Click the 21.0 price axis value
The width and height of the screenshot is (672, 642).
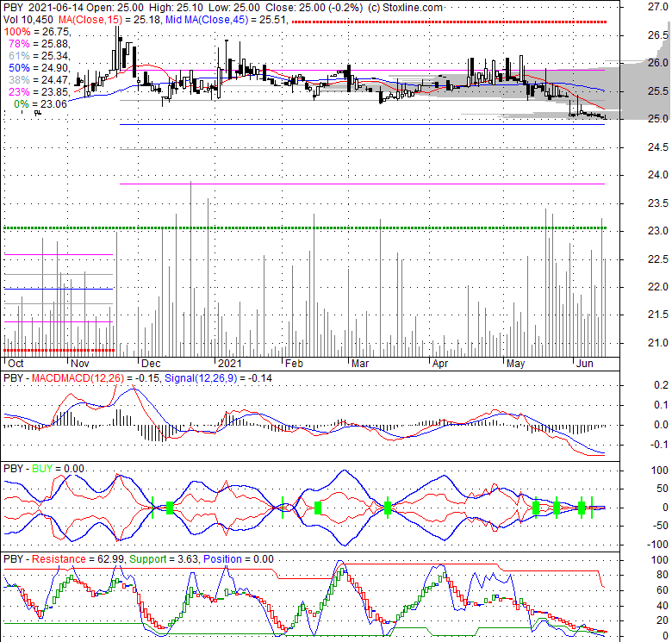tap(658, 343)
